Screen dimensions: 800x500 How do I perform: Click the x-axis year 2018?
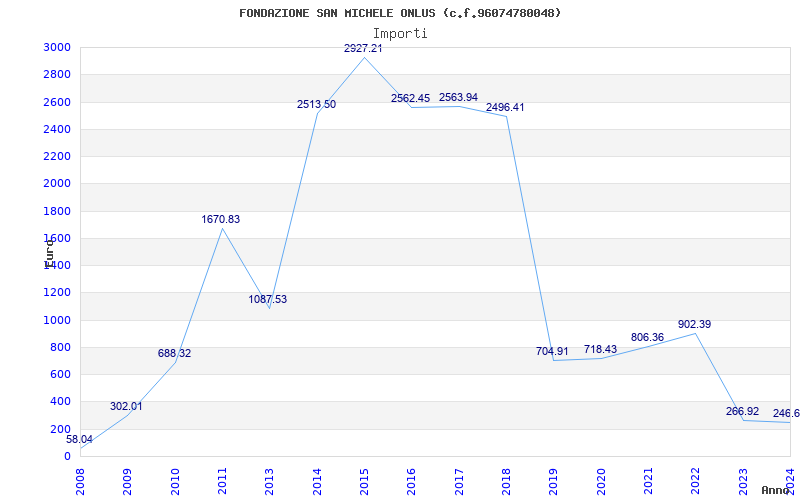tap(506, 482)
